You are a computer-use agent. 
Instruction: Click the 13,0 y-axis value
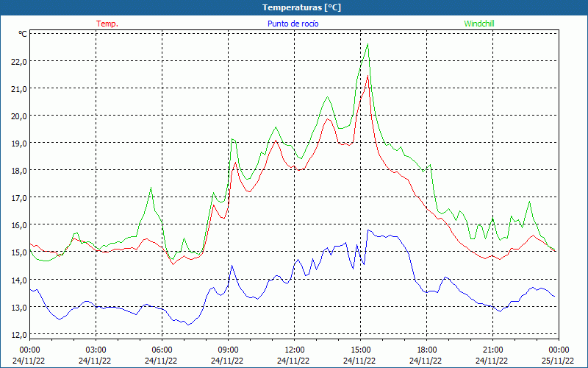click(x=20, y=307)
